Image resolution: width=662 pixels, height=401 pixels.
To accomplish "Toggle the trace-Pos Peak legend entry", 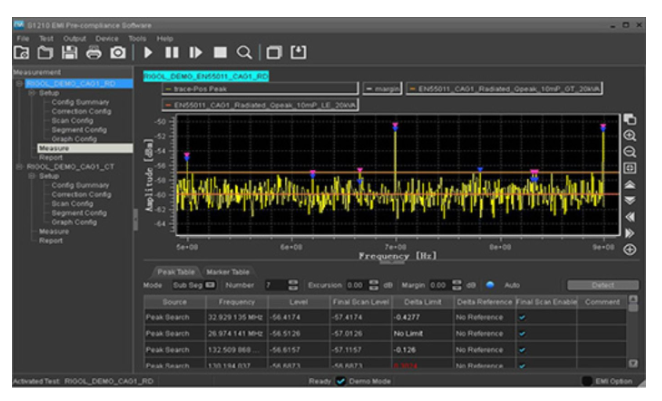I will pos(260,89).
